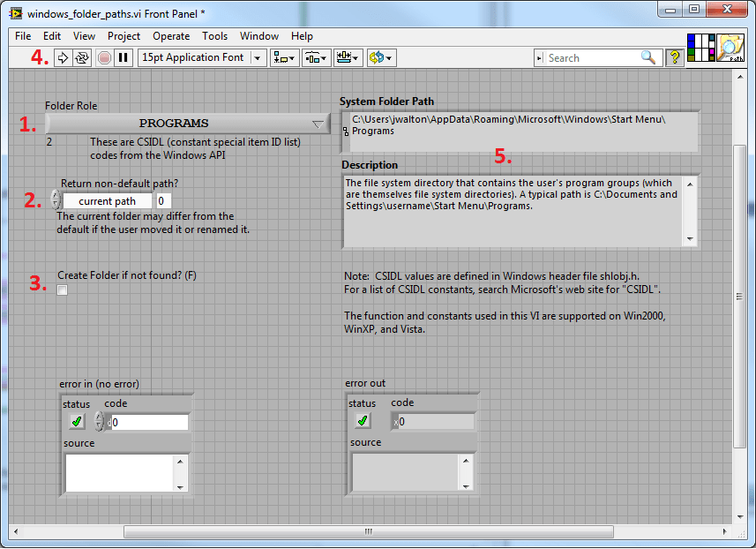
Task: Click error in code numeric field
Action: 149,423
